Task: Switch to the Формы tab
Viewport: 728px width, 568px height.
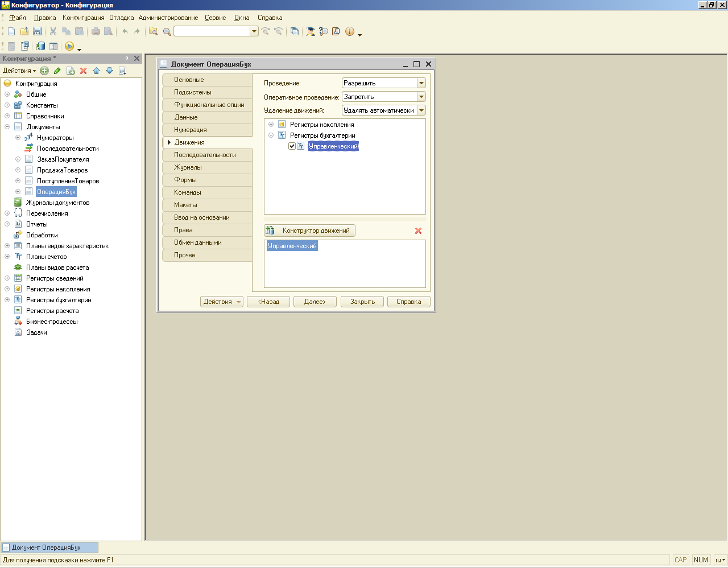Action: tap(185, 180)
